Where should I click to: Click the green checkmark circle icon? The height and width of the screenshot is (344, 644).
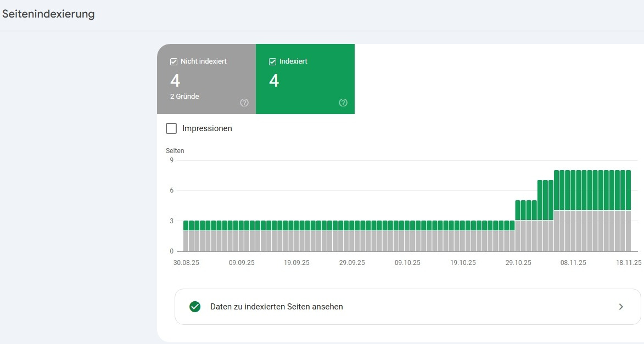click(194, 307)
